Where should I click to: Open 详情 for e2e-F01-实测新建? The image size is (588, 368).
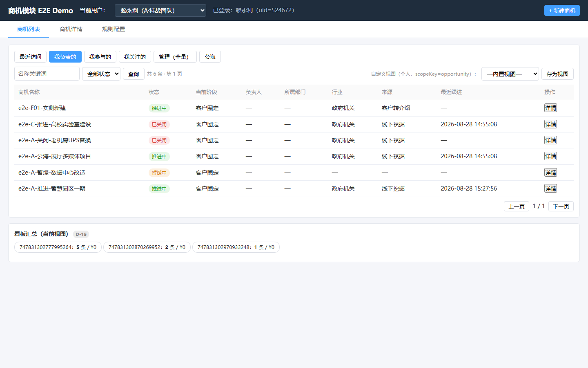click(x=550, y=108)
